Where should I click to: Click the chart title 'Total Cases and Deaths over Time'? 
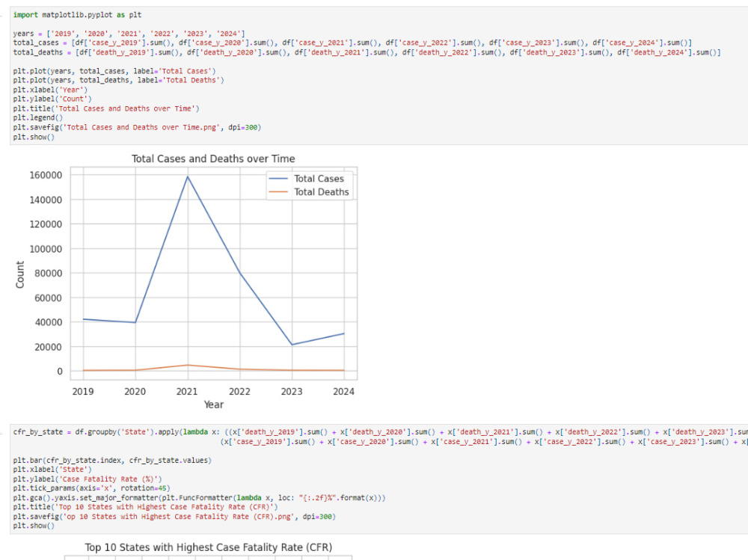213,159
